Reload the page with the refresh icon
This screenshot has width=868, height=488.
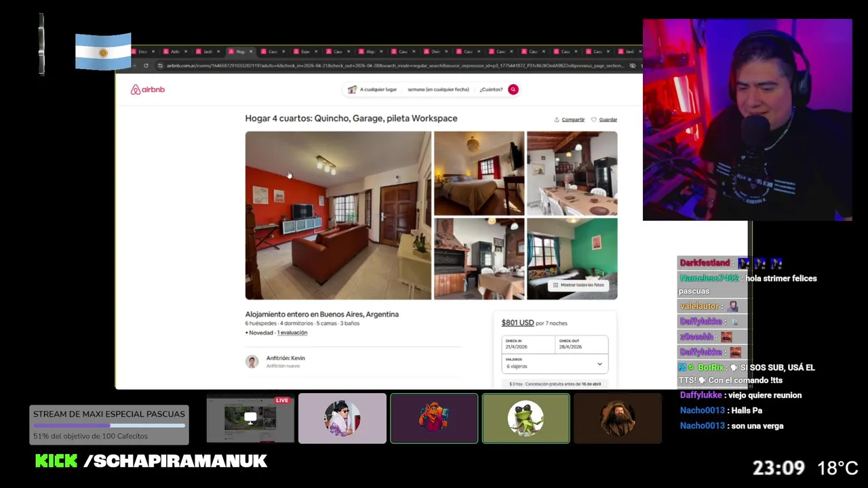146,66
